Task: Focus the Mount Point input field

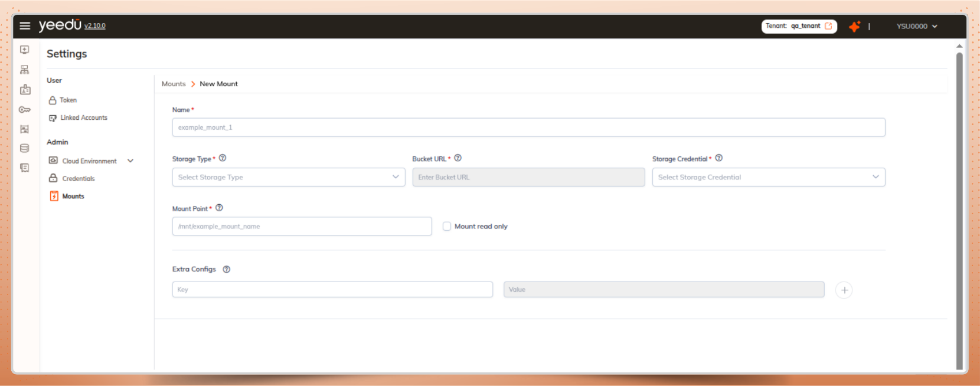Action: 302,227
